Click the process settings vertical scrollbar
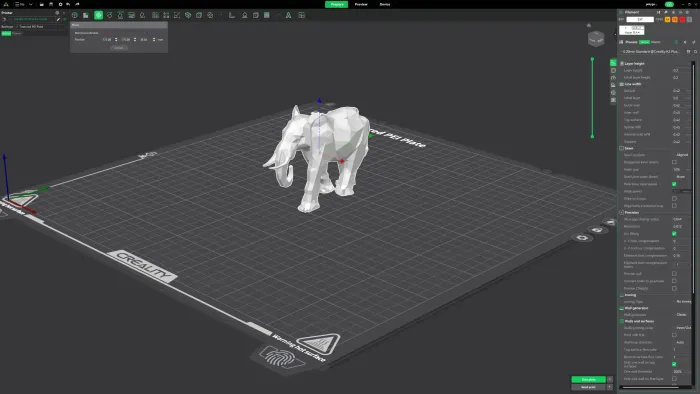 pyautogui.click(x=693, y=178)
